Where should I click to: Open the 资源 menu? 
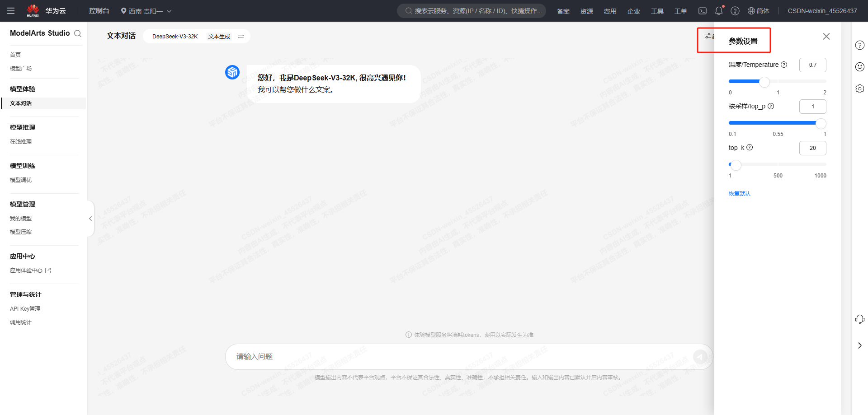click(587, 11)
